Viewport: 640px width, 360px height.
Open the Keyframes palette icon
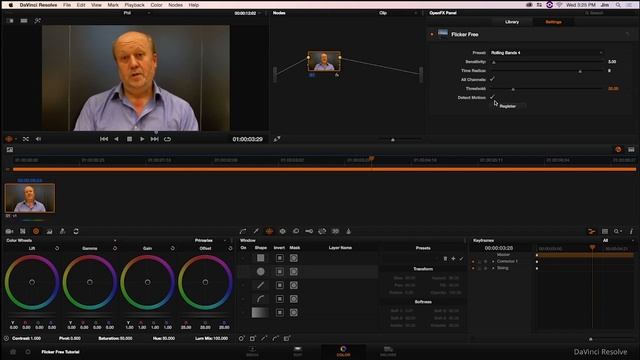coord(591,231)
